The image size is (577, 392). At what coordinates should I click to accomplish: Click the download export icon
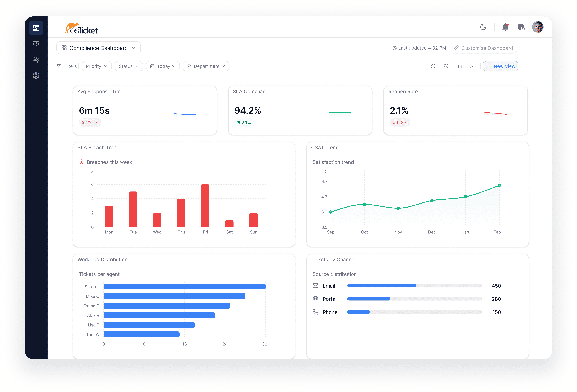[x=472, y=66]
